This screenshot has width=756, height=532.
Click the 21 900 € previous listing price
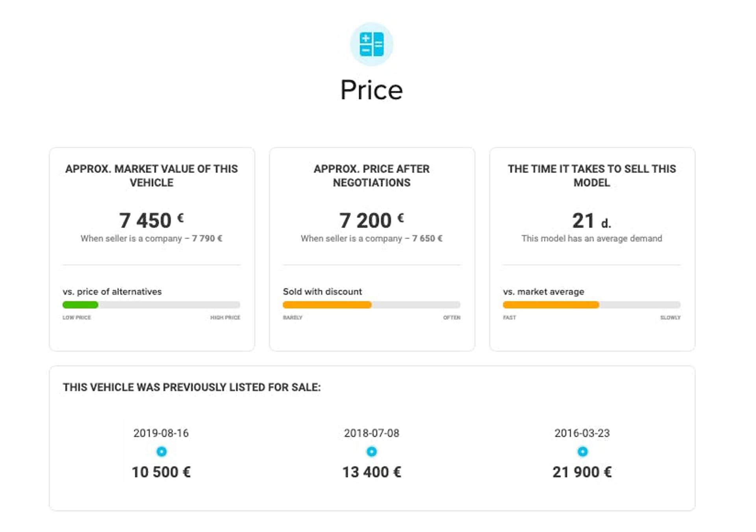(x=582, y=472)
